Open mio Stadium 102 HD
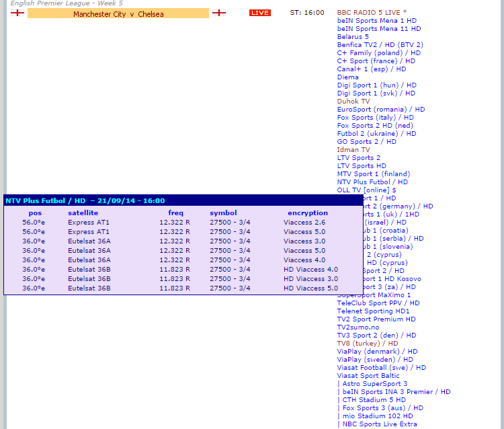Image resolution: width=504 pixels, height=429 pixels. click(378, 416)
